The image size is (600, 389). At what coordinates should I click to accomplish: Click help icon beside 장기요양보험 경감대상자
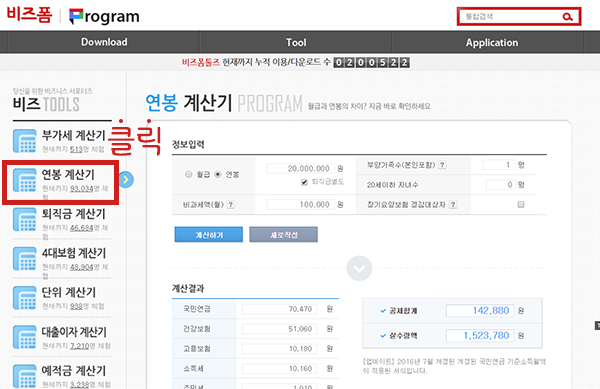coord(453,205)
